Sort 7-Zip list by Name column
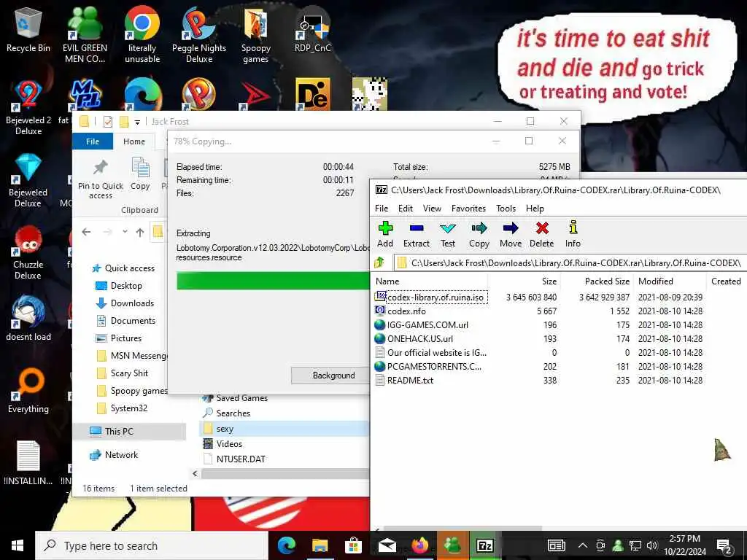747x560 pixels. (x=429, y=281)
